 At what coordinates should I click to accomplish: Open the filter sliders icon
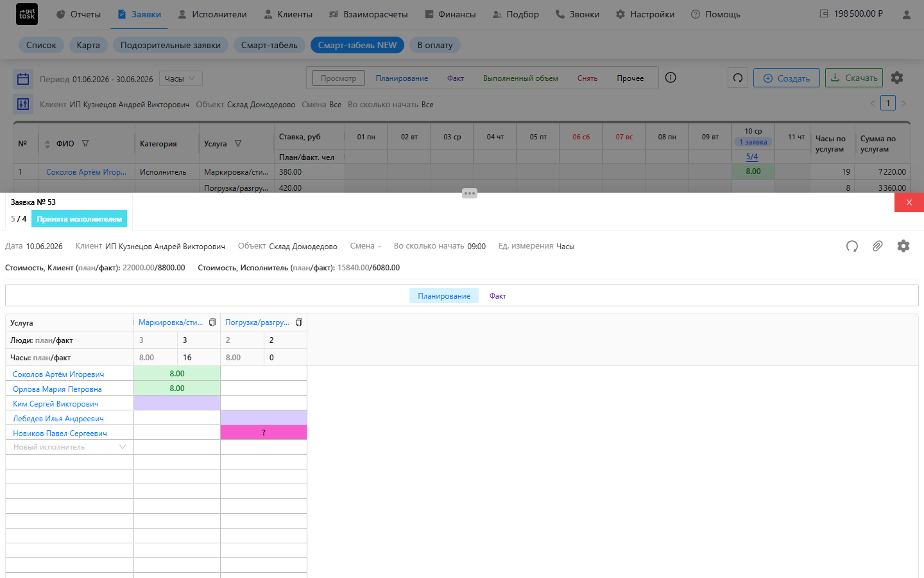click(23, 104)
